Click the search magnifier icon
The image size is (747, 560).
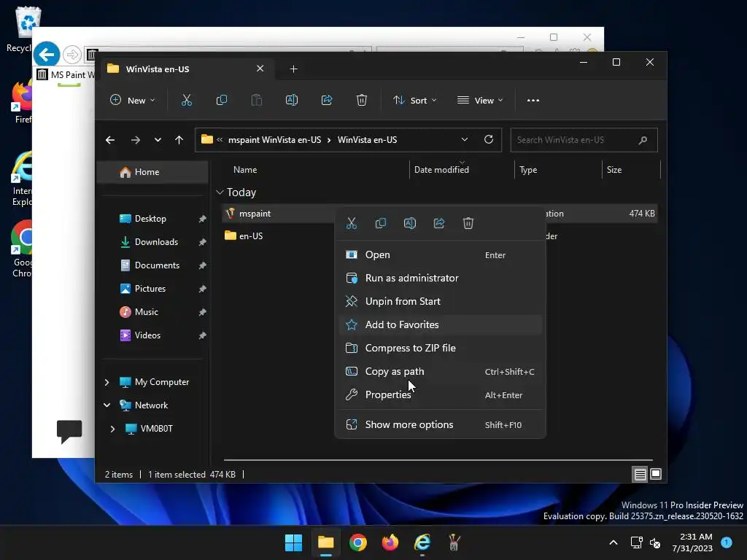(643, 140)
